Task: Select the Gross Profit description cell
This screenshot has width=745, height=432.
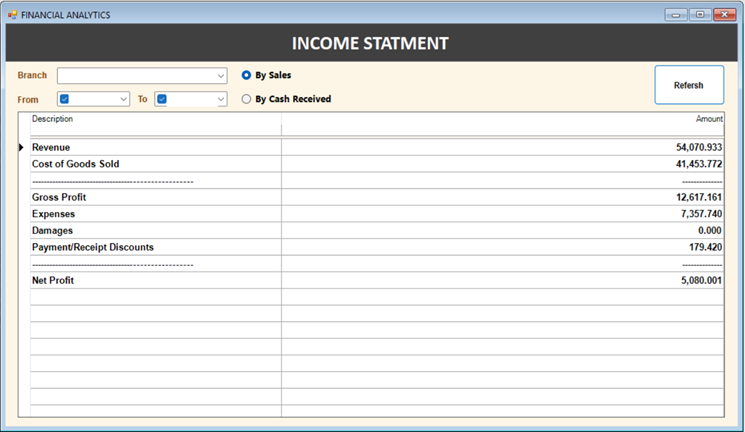Action: [x=156, y=197]
